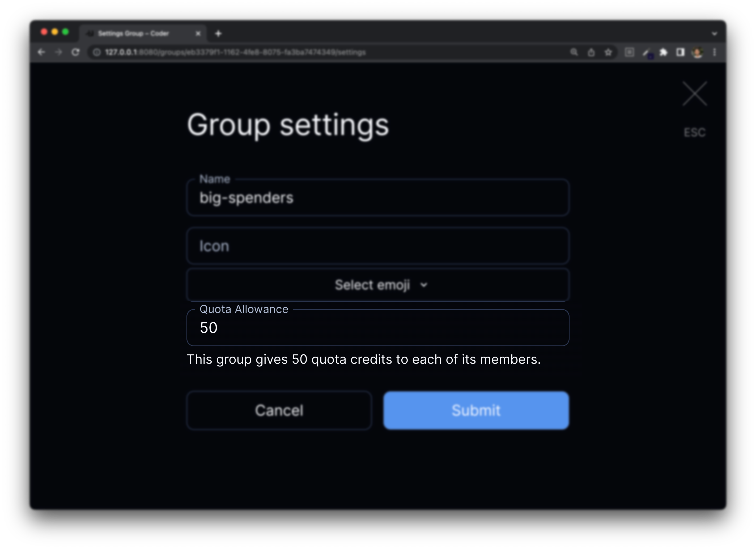Click the share page icon
The height and width of the screenshot is (549, 756).
(591, 52)
